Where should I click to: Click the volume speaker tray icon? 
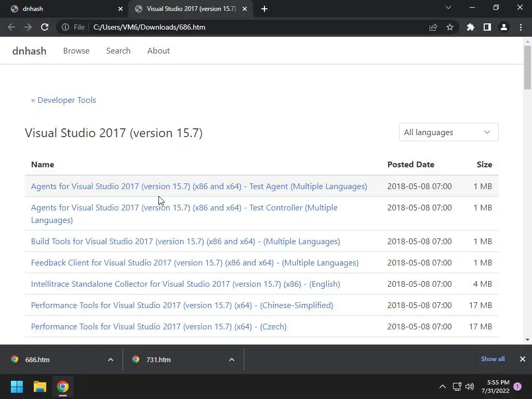(470, 387)
